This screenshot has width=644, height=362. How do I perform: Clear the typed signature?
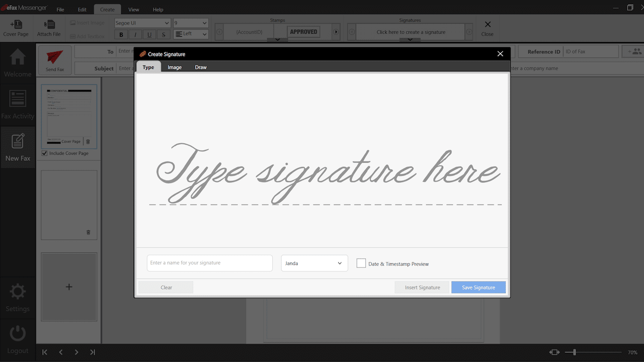pyautogui.click(x=166, y=287)
